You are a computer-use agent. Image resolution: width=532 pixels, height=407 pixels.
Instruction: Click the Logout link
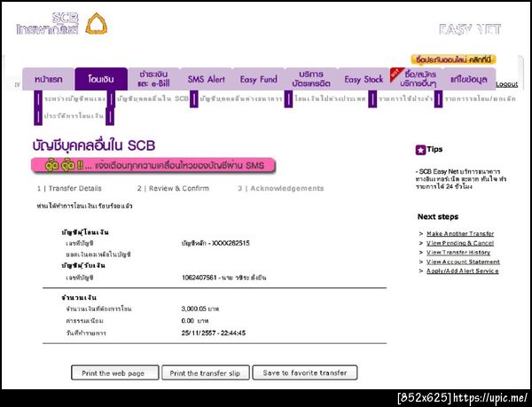506,84
